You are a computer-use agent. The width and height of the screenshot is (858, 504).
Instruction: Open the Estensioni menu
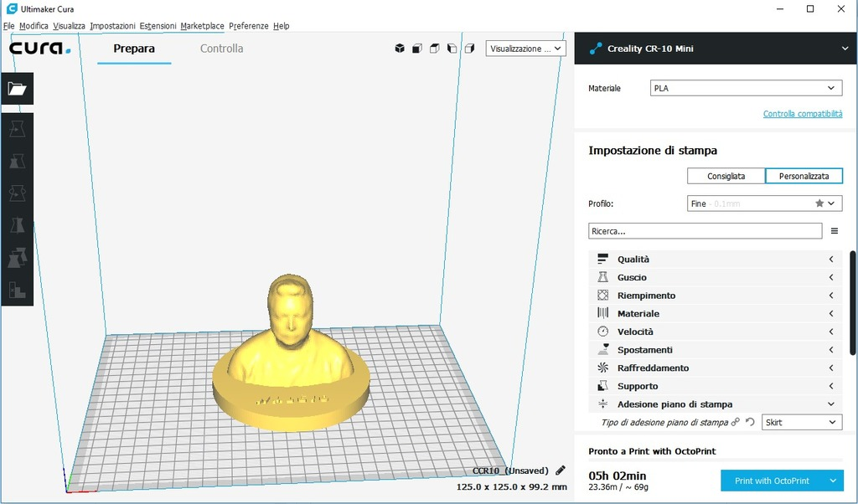coord(158,26)
